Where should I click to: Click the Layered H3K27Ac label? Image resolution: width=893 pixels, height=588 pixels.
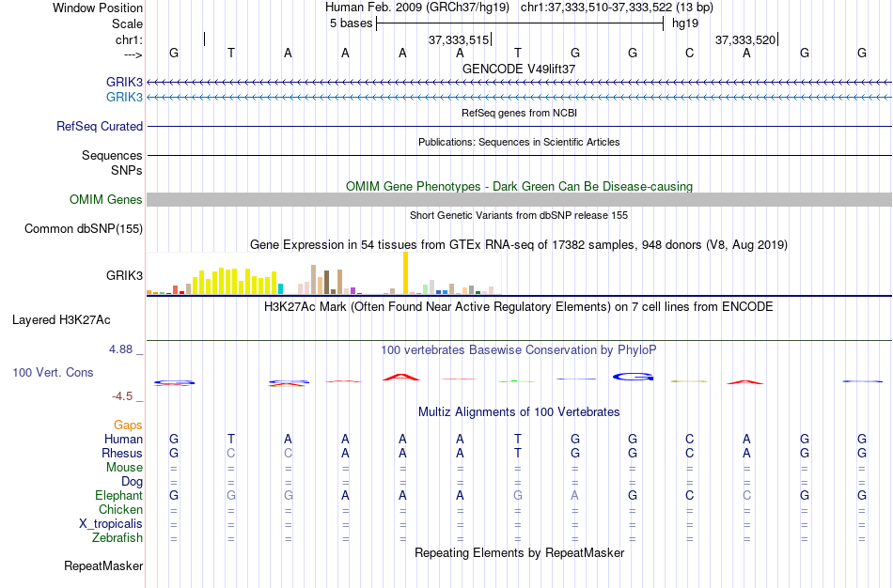point(61,320)
